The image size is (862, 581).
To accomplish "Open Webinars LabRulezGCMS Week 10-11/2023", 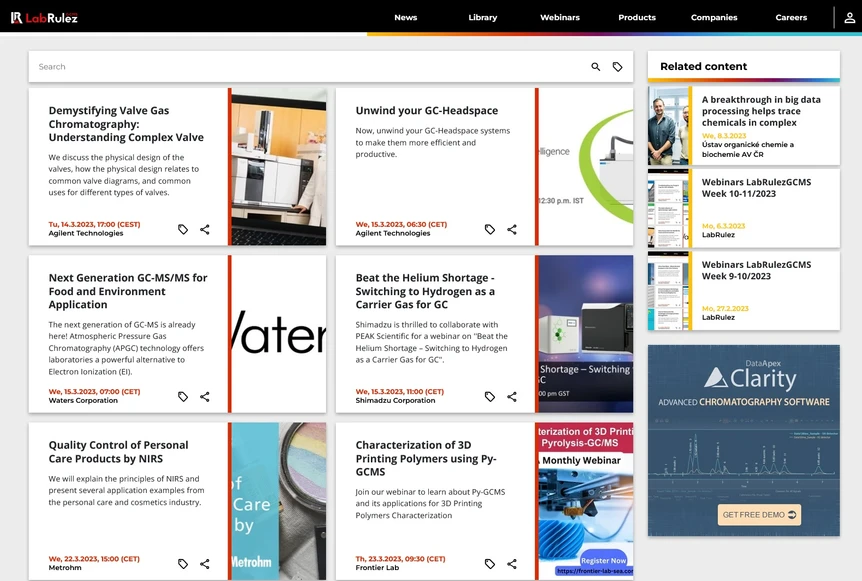I will [x=756, y=187].
